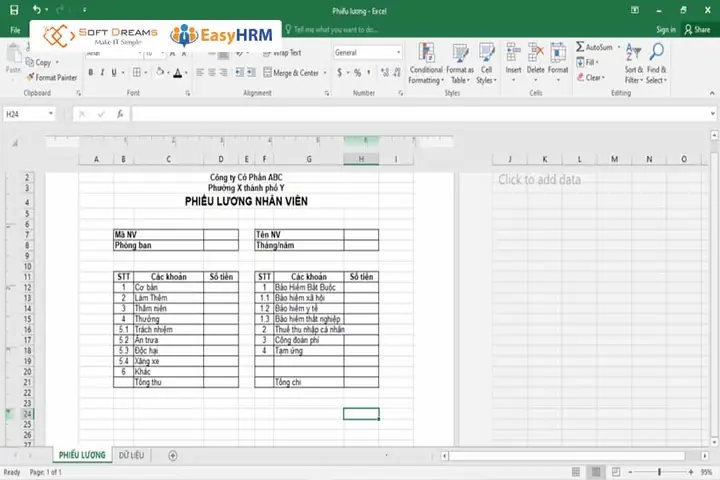The image size is (720, 480).
Task: Increase decimal places icon
Action: pos(385,72)
